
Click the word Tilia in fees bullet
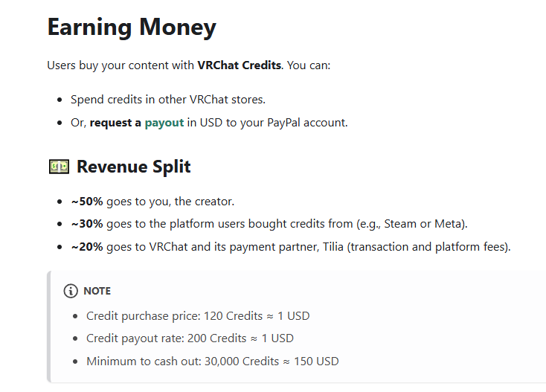pos(333,247)
